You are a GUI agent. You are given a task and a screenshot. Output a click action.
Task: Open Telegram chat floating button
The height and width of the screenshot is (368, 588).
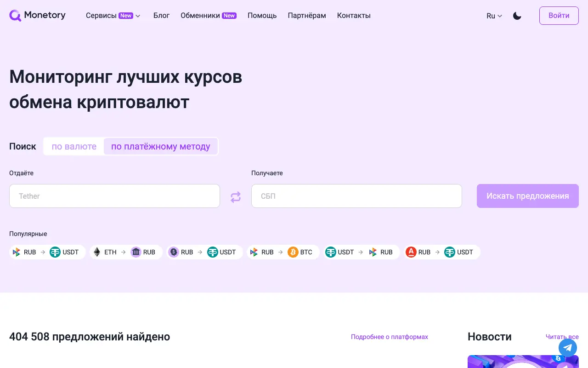pyautogui.click(x=568, y=348)
